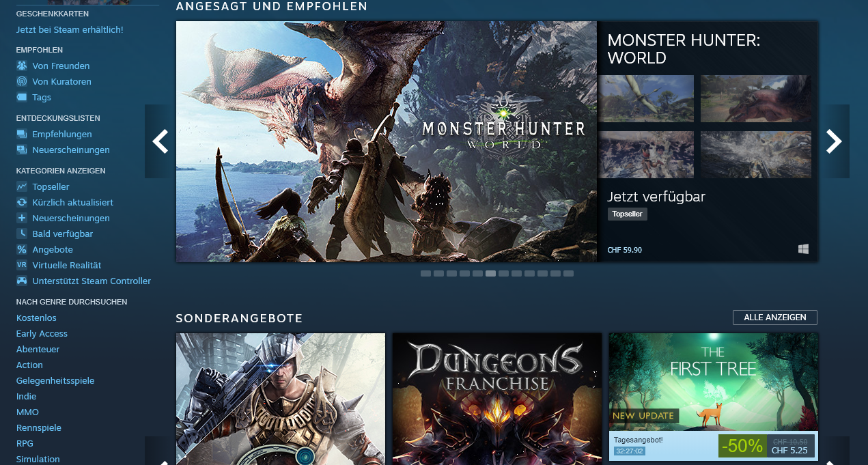
Task: Select the first carousel page dot
Action: 425,274
